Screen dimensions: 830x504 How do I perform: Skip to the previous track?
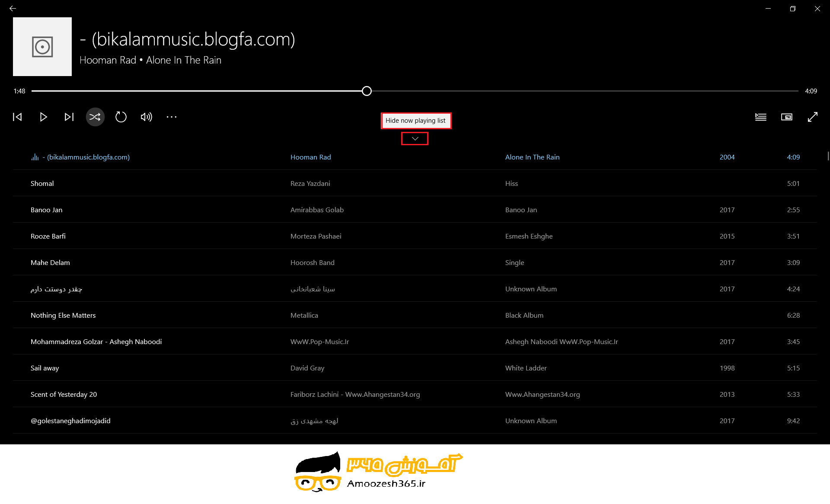pos(17,117)
